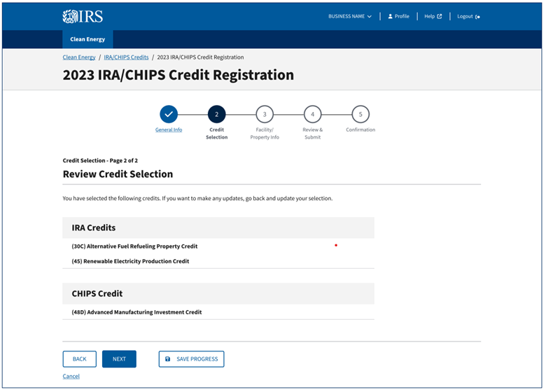
Task: Select the Clean Energy tab
Action: [x=87, y=39]
